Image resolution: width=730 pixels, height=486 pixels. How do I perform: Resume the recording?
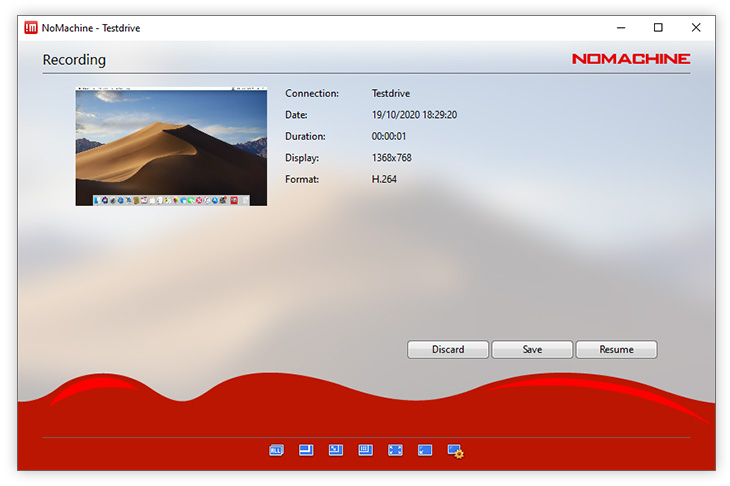tap(616, 350)
